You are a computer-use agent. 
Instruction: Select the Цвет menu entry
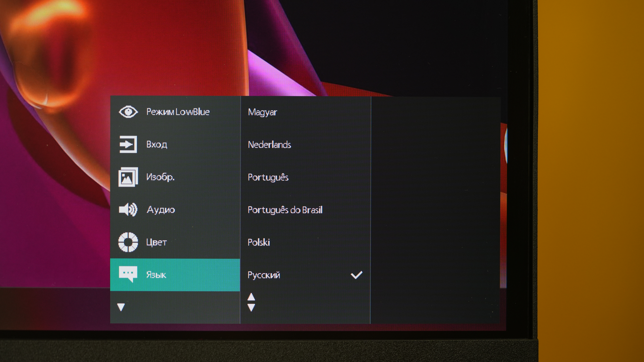(x=157, y=242)
